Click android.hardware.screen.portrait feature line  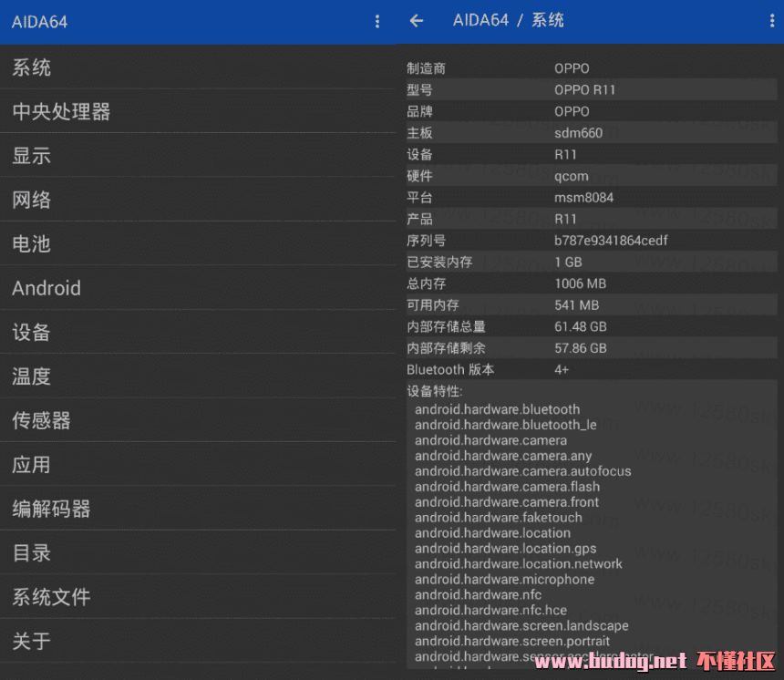point(512,641)
